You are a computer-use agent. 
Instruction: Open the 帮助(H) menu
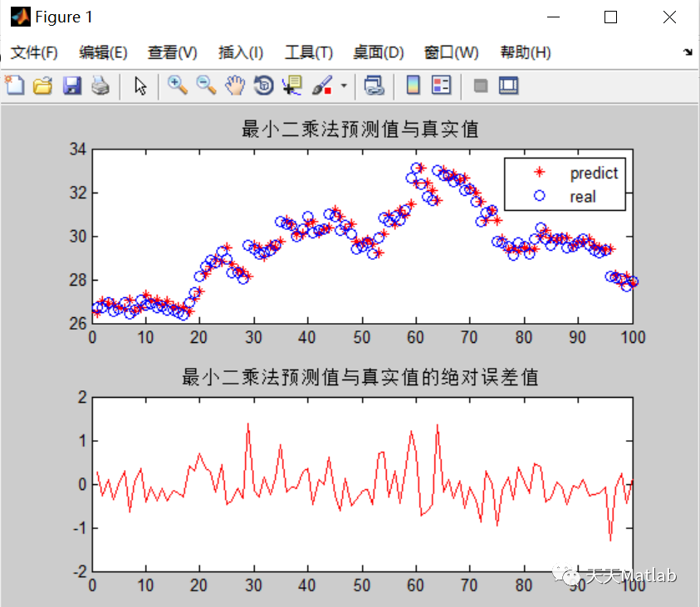(526, 52)
